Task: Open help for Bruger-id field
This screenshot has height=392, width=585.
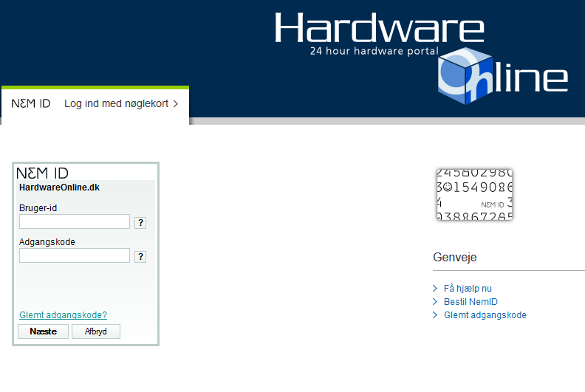Action: coord(140,223)
